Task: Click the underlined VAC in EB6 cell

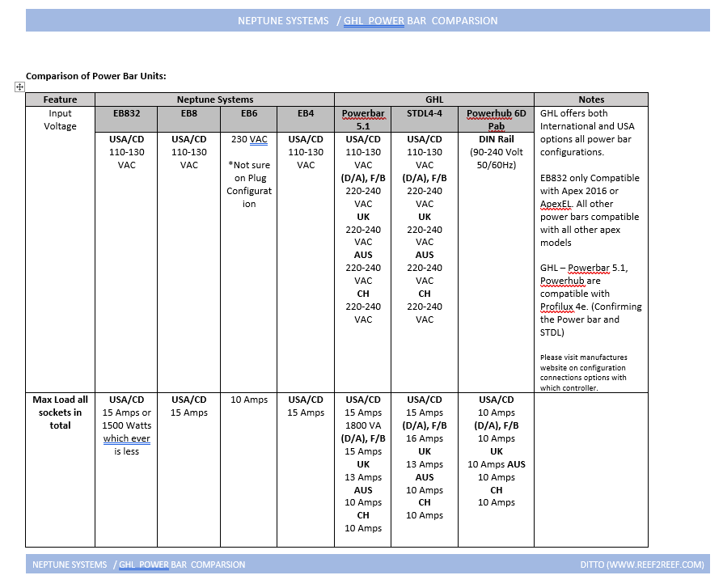Action: click(x=258, y=139)
